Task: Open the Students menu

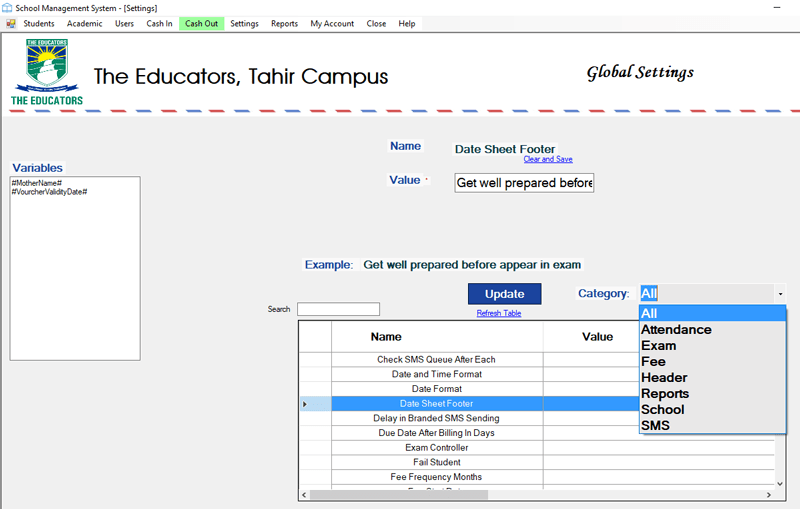Action: (39, 23)
